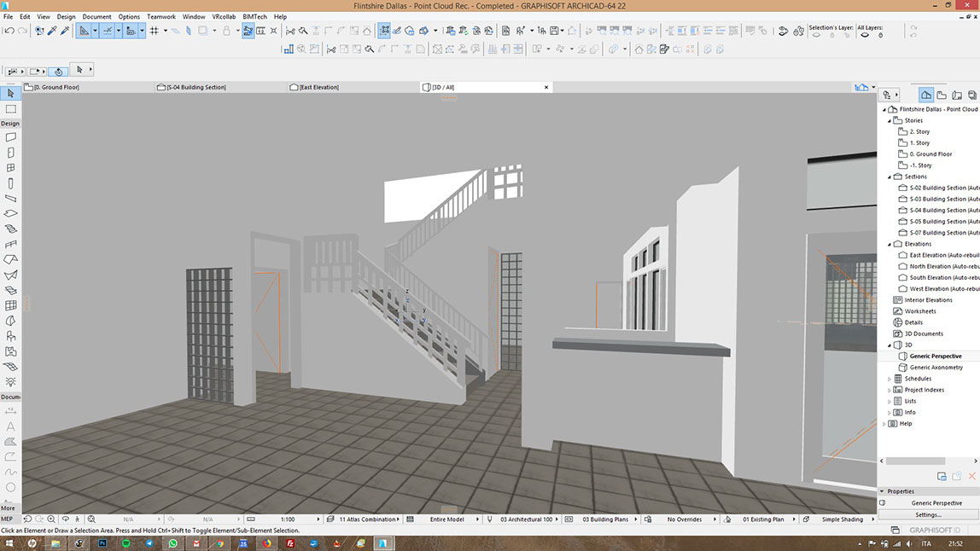Open Generic Axonometry view in Navigator
Screen dimensions: 980x551
coord(936,368)
